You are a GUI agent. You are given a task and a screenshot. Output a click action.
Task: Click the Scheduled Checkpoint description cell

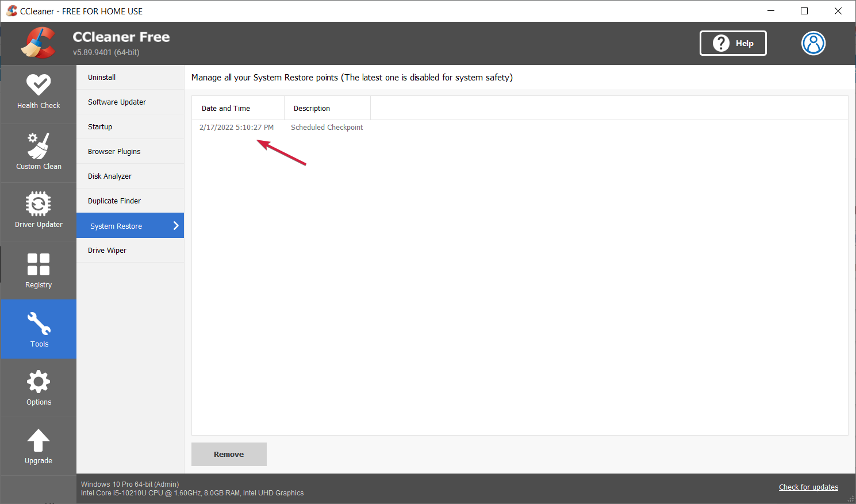pos(327,128)
